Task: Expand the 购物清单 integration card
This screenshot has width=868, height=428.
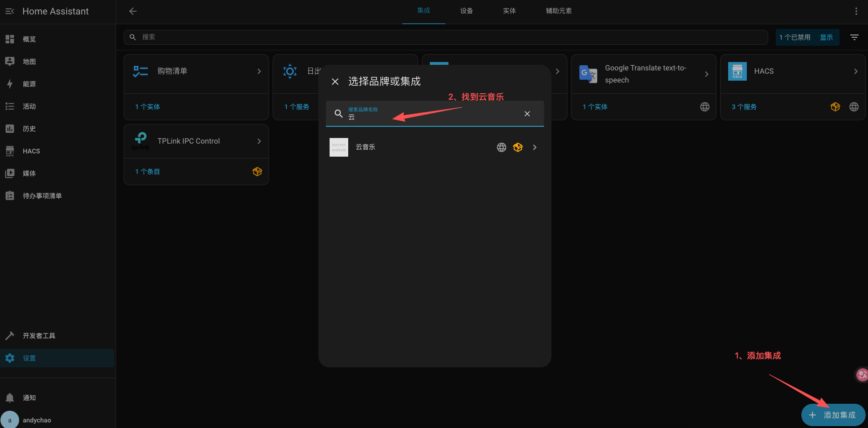Action: (259, 71)
